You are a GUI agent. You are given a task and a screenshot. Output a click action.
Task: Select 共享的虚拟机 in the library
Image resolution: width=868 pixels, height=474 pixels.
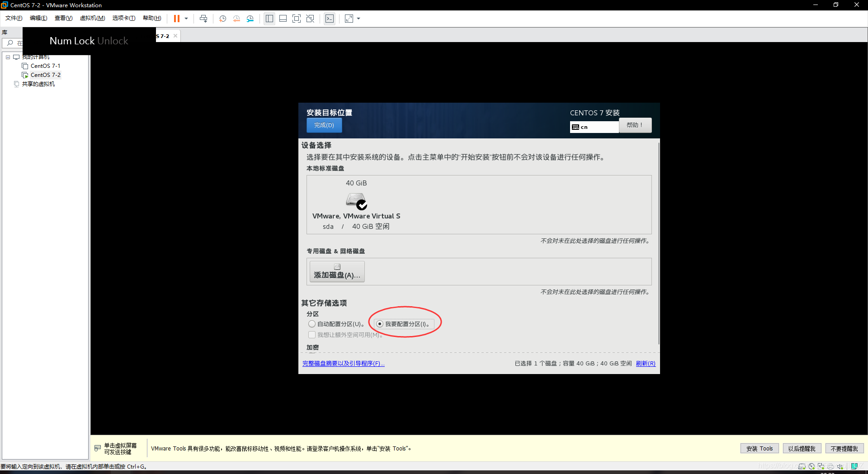pyautogui.click(x=38, y=84)
